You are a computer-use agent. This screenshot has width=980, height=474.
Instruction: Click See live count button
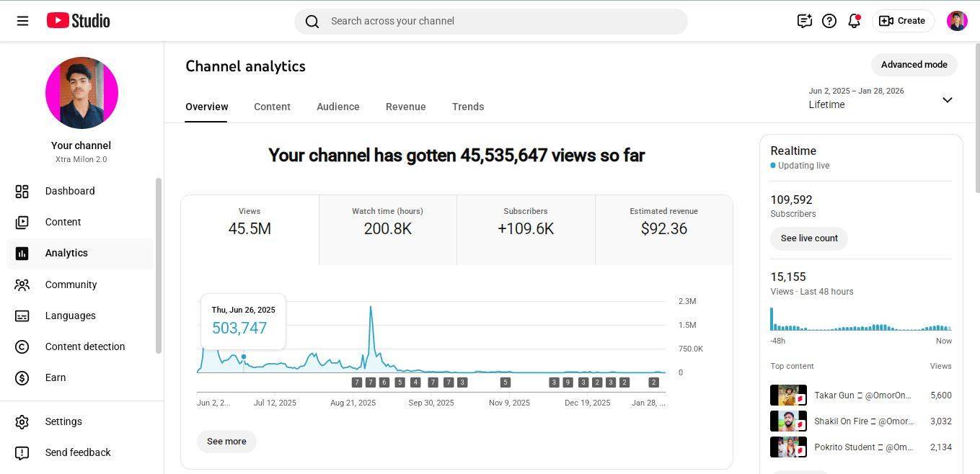[x=808, y=238]
